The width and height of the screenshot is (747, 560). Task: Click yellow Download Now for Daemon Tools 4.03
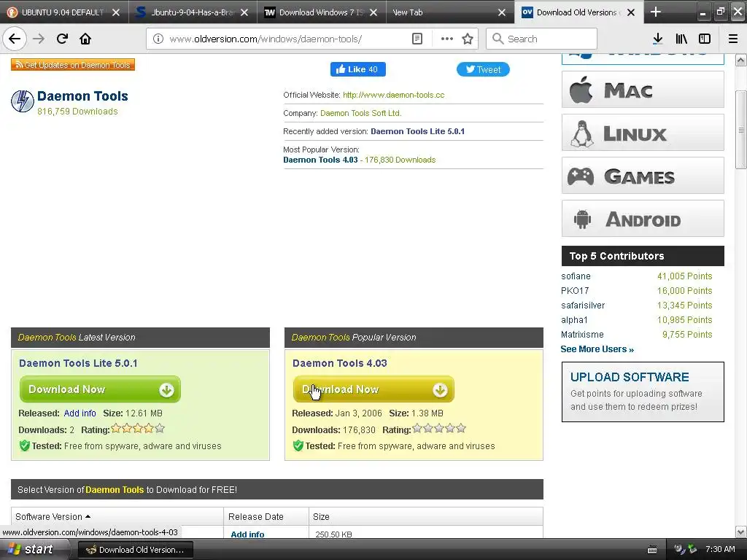click(373, 389)
